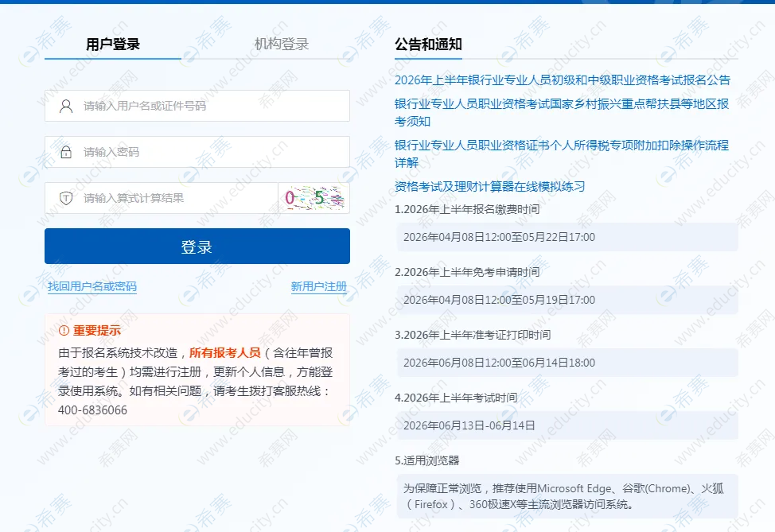Click the hotline number 400-6836066
Viewport: 775px width, 532px height.
[92, 410]
